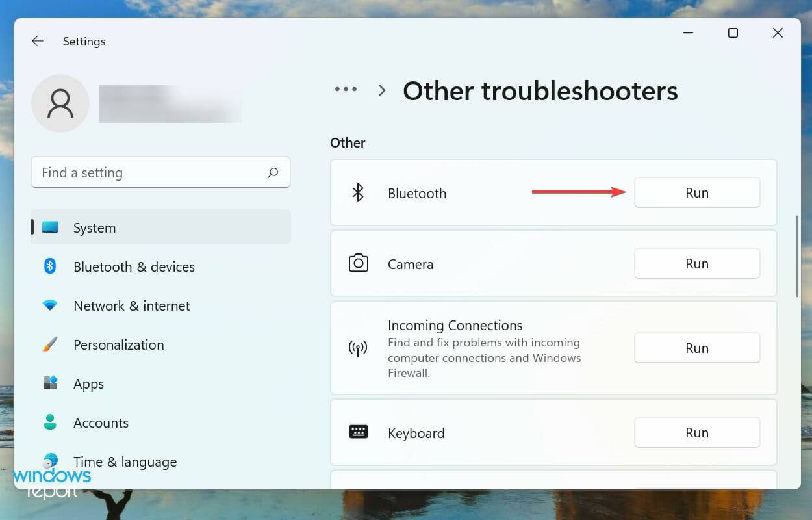Expand the breadcrumb ellipsis menu

click(x=346, y=90)
